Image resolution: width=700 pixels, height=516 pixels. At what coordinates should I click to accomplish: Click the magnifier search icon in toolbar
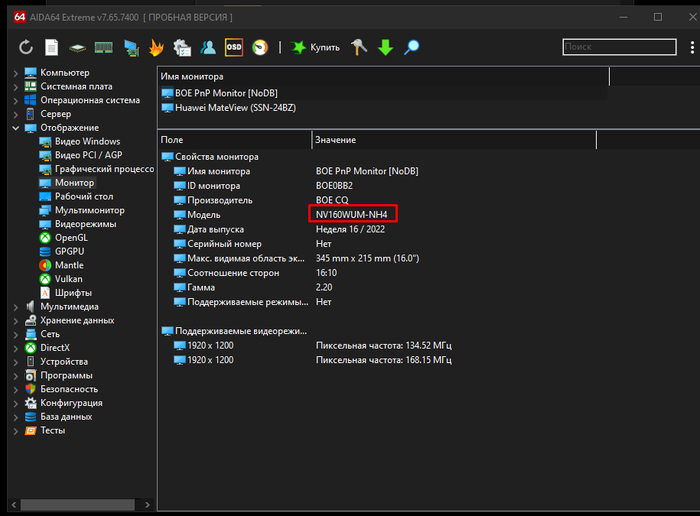click(411, 47)
